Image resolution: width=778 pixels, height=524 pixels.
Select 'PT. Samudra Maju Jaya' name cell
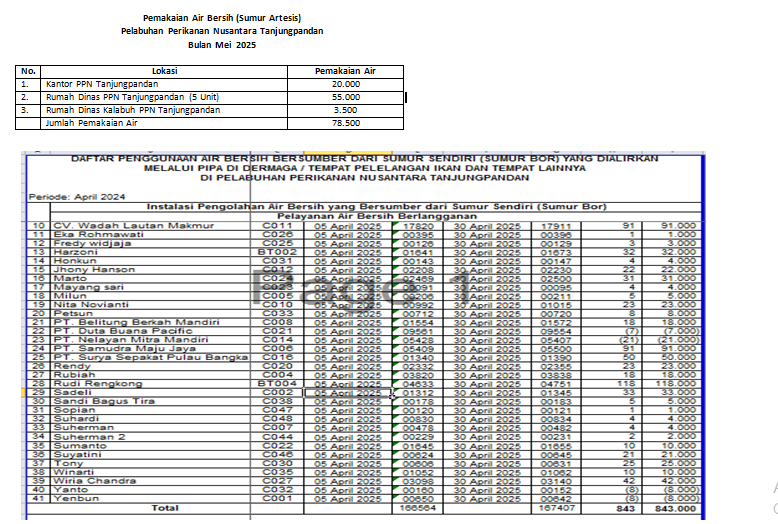pos(151,349)
